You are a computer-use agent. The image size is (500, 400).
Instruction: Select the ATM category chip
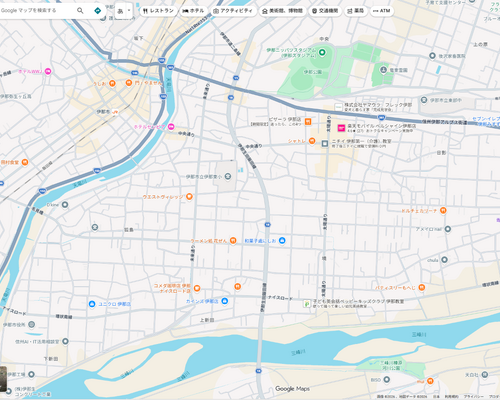click(x=382, y=11)
